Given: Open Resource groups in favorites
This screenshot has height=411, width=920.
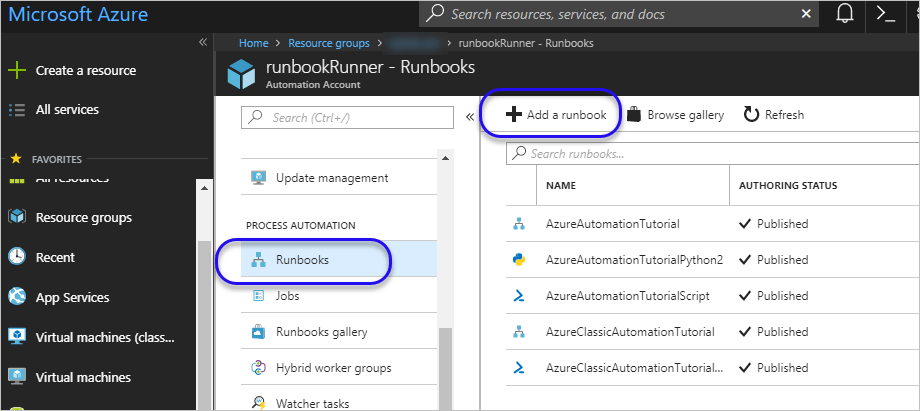Looking at the screenshot, I should 83,217.
